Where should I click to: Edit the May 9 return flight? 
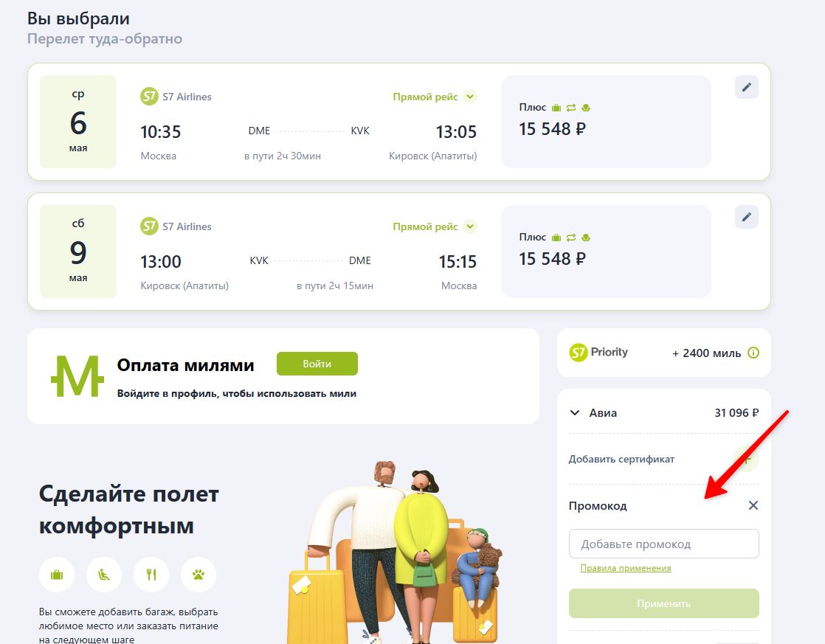pyautogui.click(x=746, y=217)
